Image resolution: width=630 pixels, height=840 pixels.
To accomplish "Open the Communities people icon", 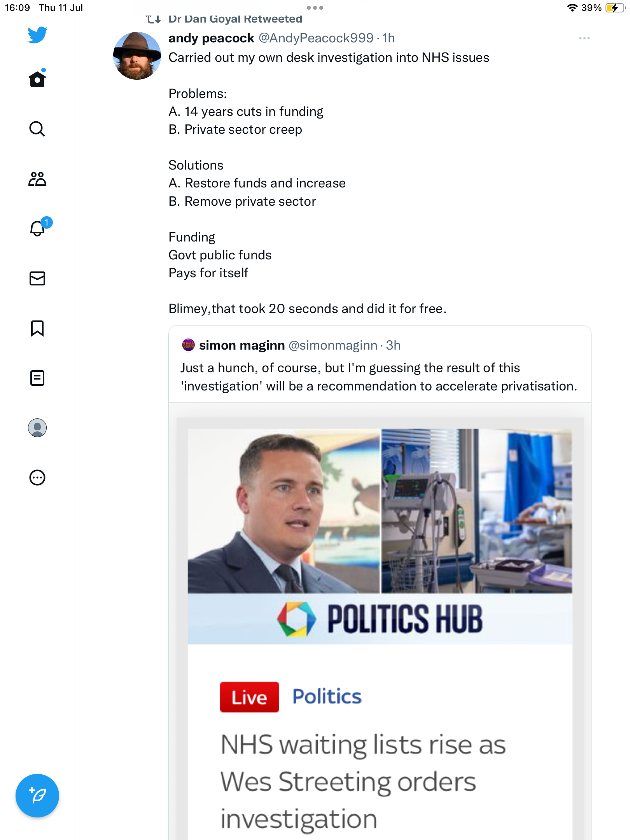I will coord(37,179).
